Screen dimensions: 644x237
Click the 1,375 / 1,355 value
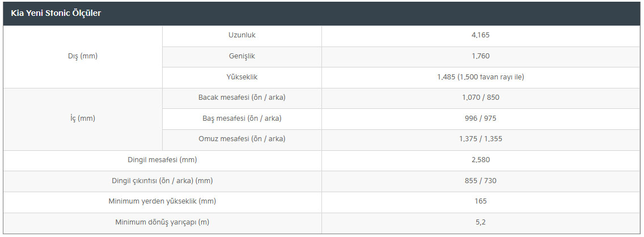coord(480,139)
